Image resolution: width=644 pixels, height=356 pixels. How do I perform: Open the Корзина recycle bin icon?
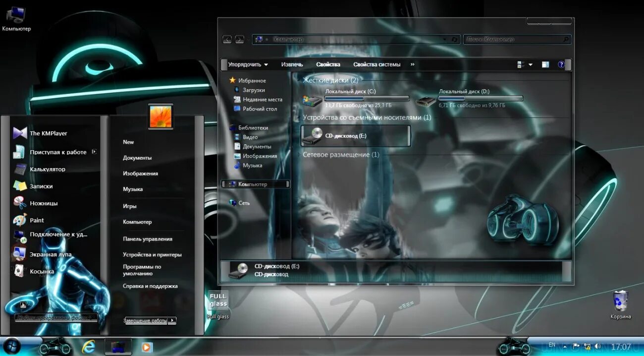point(620,304)
